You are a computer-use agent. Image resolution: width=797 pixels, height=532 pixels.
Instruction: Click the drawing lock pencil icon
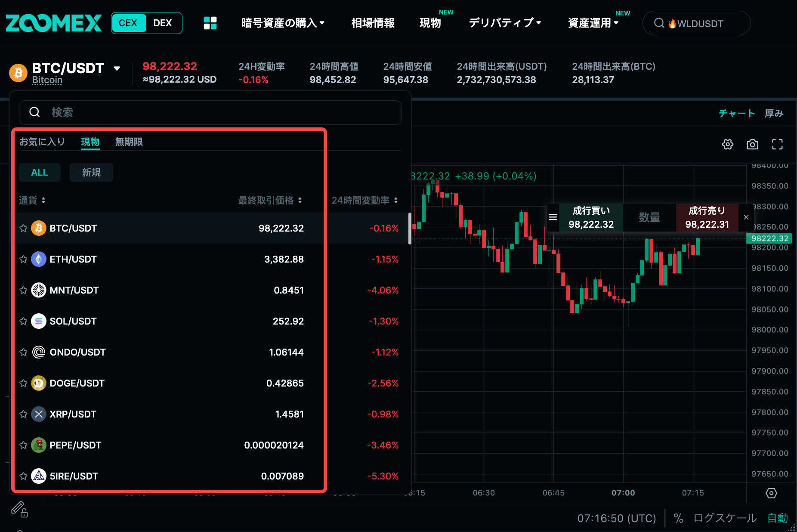pos(19,509)
